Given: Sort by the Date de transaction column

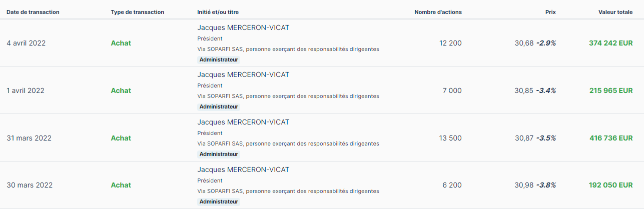Looking at the screenshot, I should (33, 12).
